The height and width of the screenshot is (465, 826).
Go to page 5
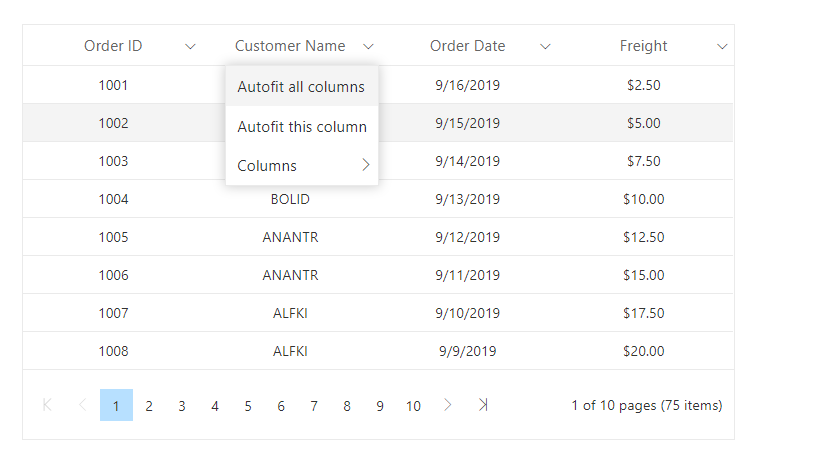[248, 406]
